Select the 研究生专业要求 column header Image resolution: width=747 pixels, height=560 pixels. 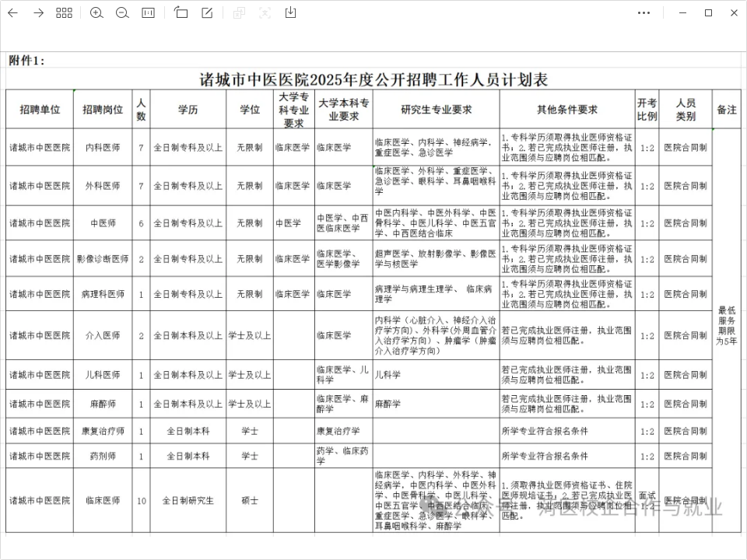[x=437, y=110]
